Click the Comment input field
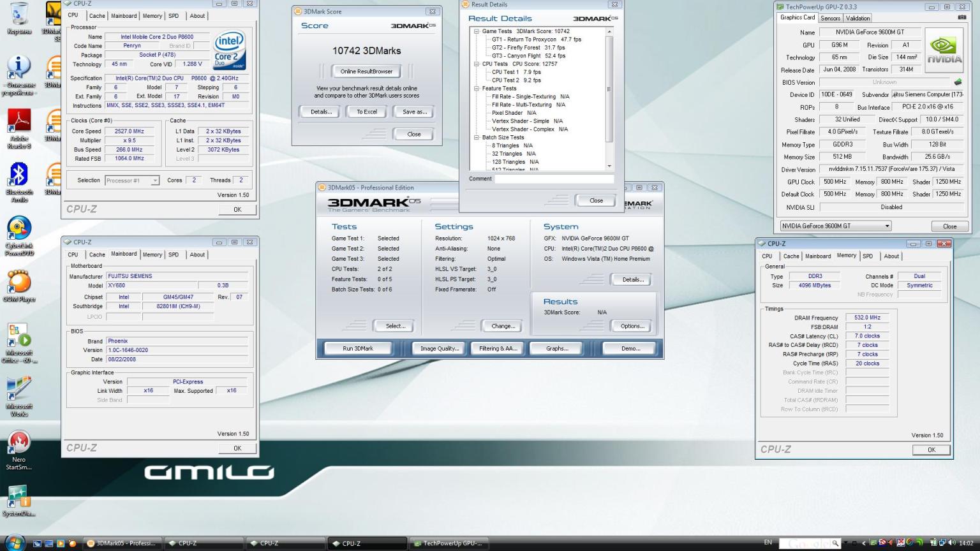Screen dimensions: 980x551 coord(554,179)
